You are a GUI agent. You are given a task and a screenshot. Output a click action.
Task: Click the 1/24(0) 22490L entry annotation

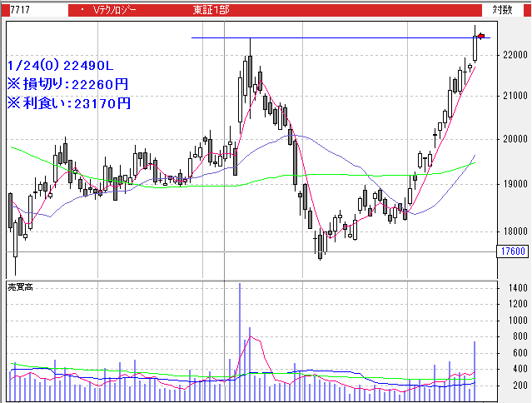60,64
